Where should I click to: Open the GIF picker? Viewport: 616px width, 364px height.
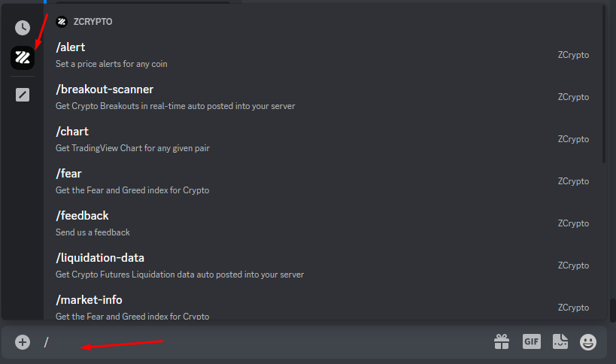tap(532, 341)
